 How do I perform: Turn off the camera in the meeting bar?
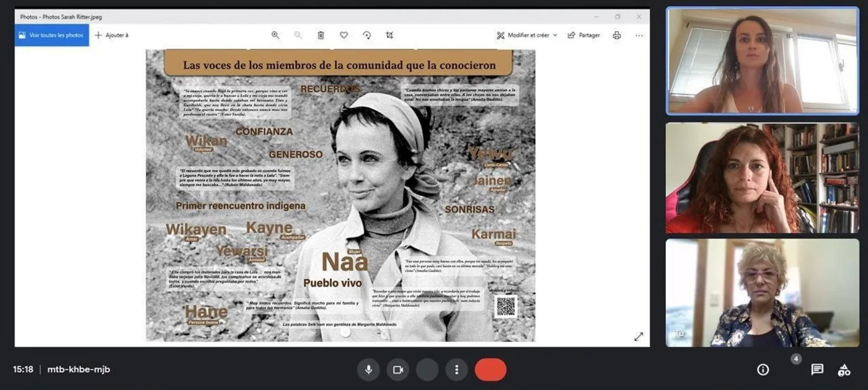[x=398, y=370]
